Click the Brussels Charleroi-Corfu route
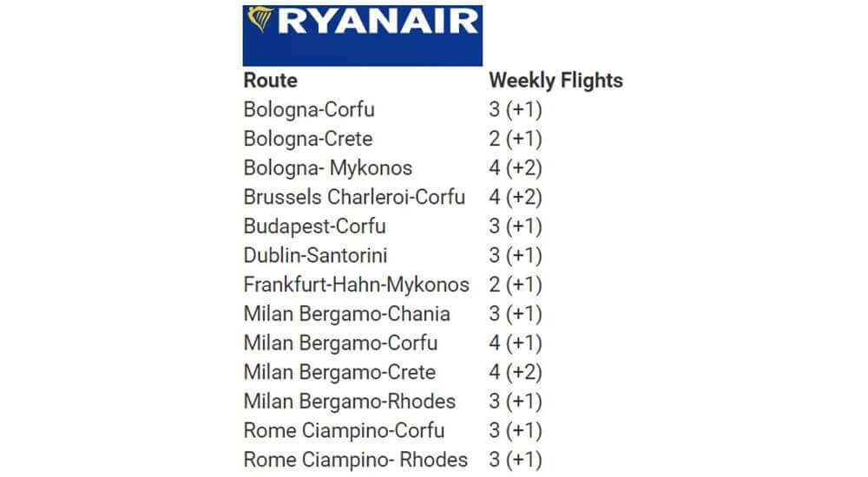The image size is (868, 477). pyautogui.click(x=354, y=197)
